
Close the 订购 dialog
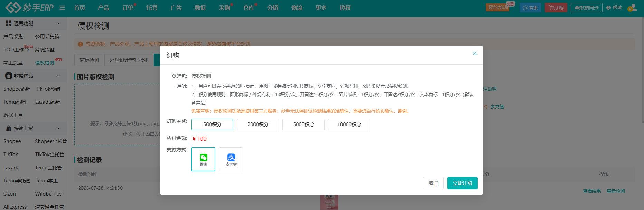(475, 53)
